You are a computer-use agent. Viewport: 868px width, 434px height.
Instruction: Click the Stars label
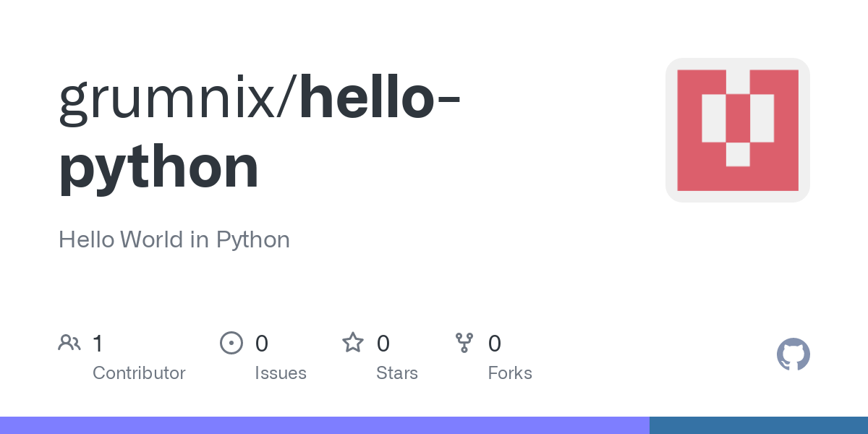click(x=397, y=373)
